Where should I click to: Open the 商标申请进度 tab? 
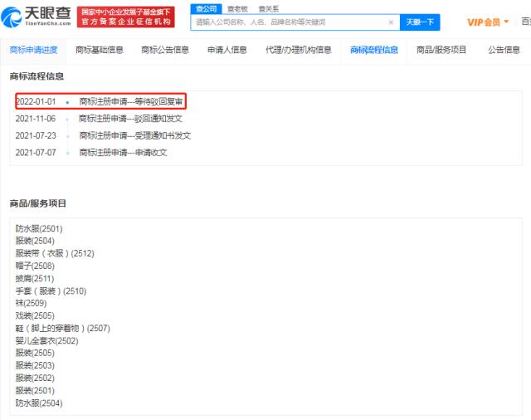point(33,50)
